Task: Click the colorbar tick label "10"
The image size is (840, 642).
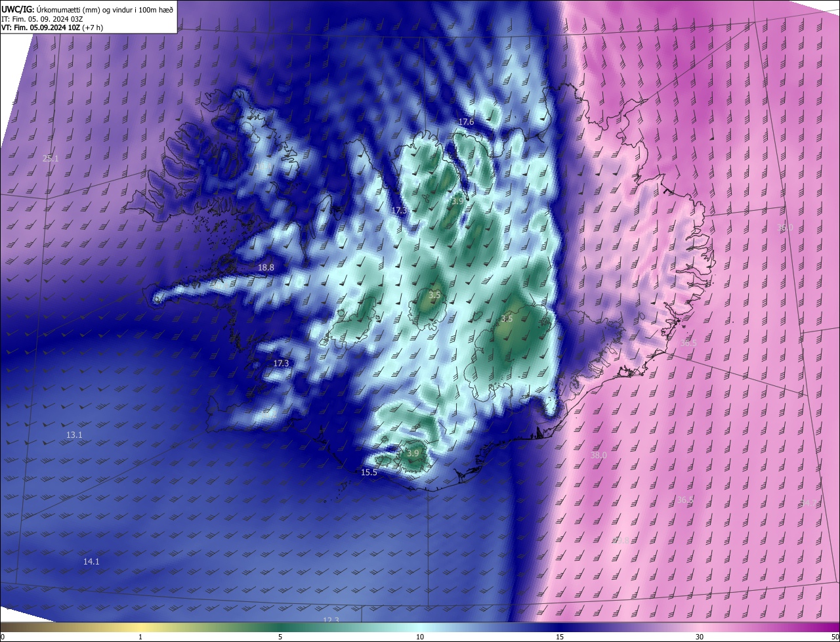Action: point(420,637)
